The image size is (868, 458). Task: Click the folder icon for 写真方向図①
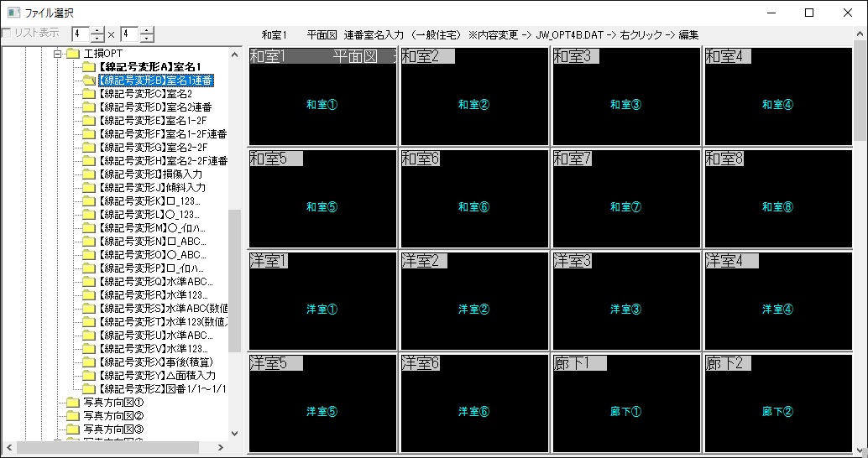[x=73, y=403]
